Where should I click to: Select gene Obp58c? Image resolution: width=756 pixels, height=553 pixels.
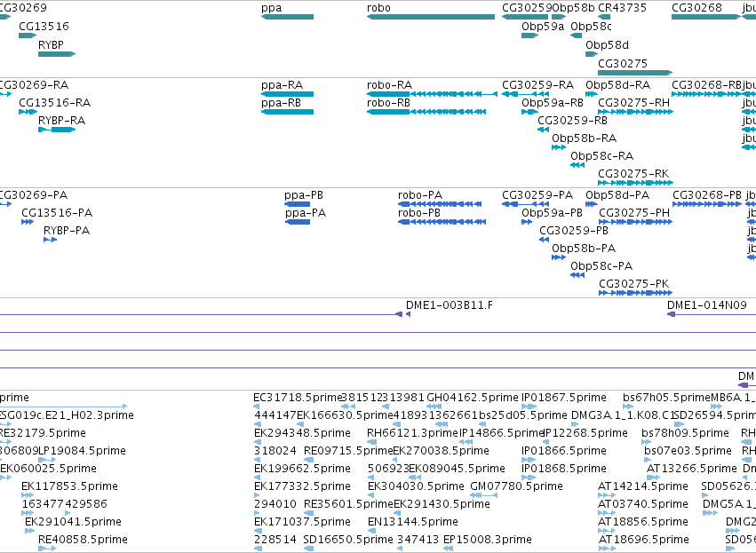(x=576, y=36)
